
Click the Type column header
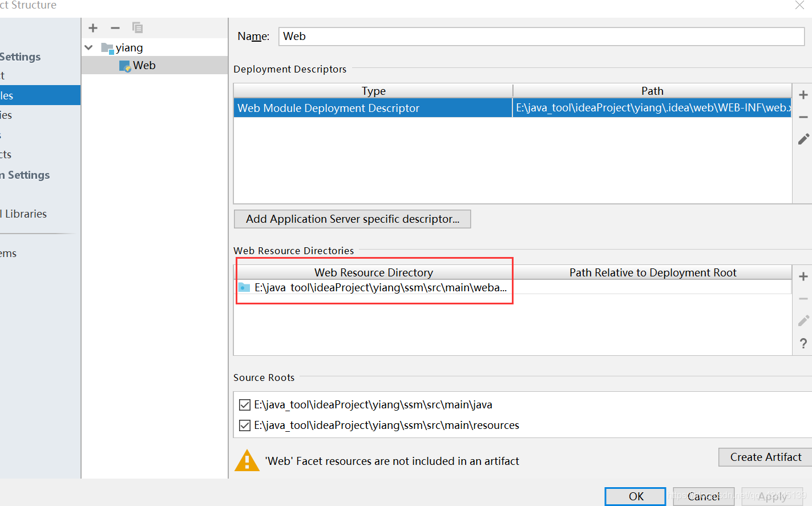point(373,91)
